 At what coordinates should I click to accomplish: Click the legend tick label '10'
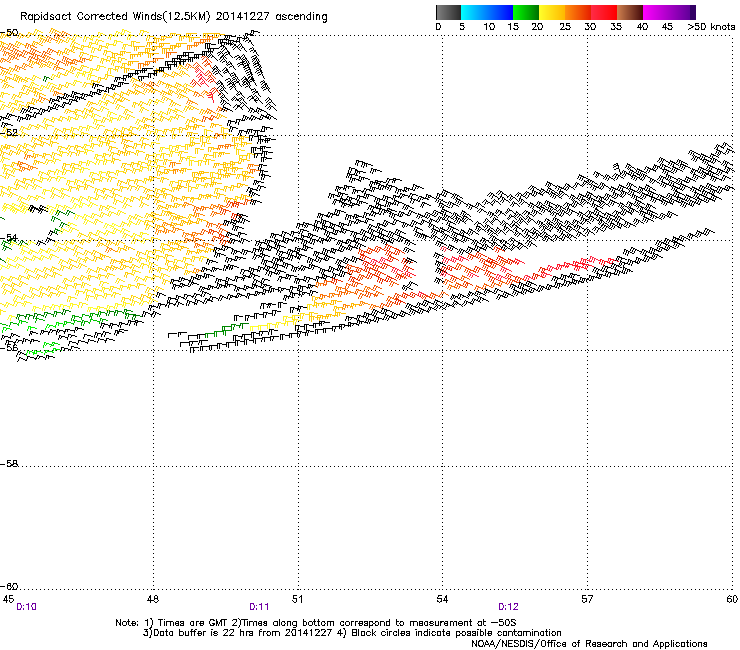click(x=489, y=27)
